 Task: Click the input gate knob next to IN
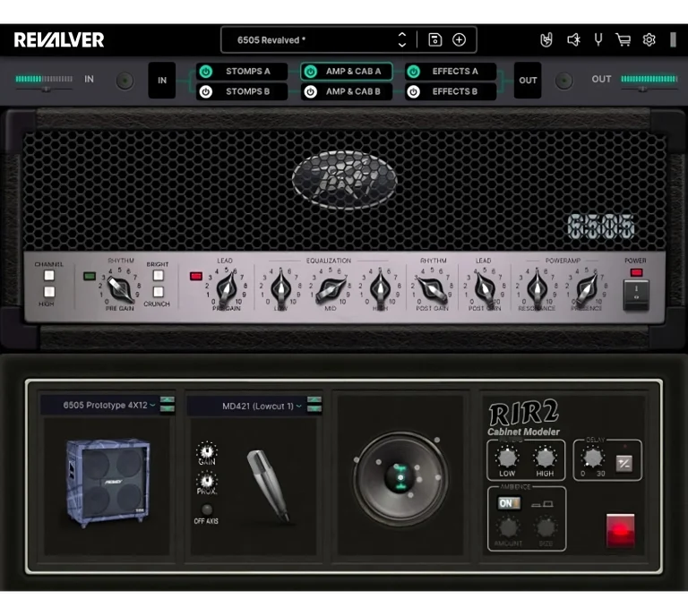[x=125, y=81]
